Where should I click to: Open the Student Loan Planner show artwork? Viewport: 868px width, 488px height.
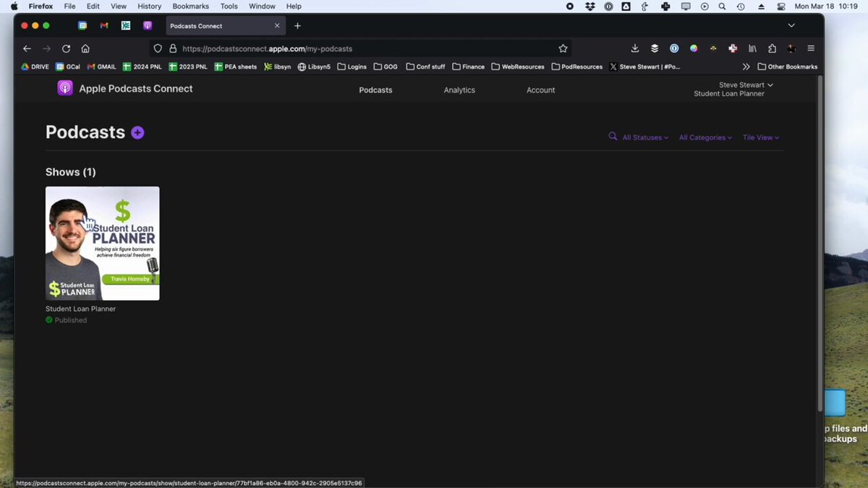102,243
